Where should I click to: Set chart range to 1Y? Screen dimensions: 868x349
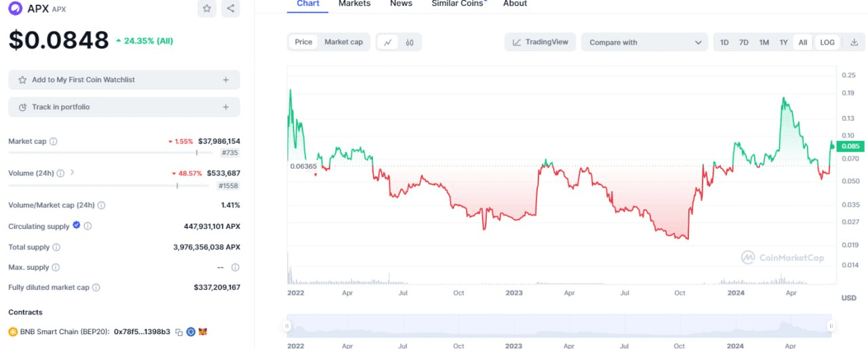click(x=784, y=42)
